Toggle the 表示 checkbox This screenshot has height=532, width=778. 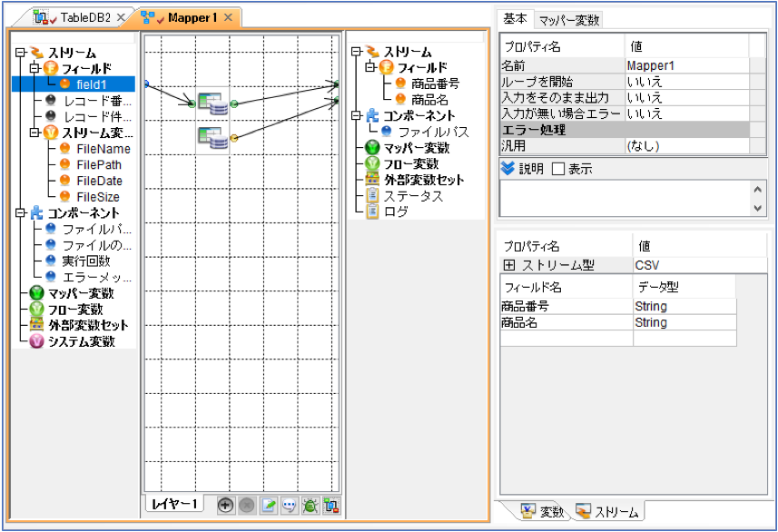[x=558, y=169]
